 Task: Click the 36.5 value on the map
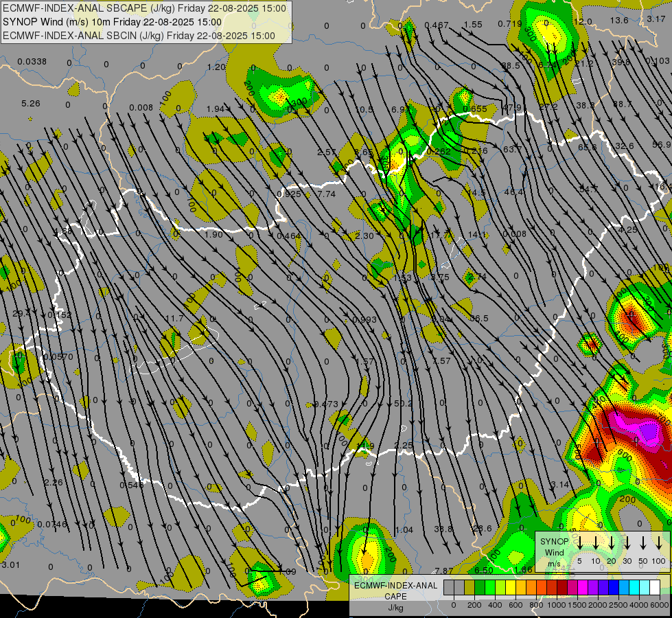478,318
